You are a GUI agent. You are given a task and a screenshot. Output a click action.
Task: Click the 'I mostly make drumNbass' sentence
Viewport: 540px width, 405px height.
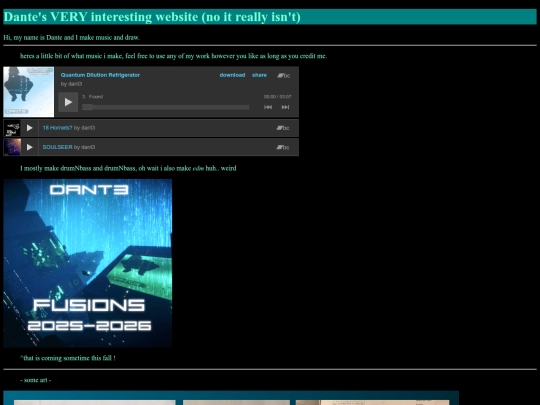(128, 168)
